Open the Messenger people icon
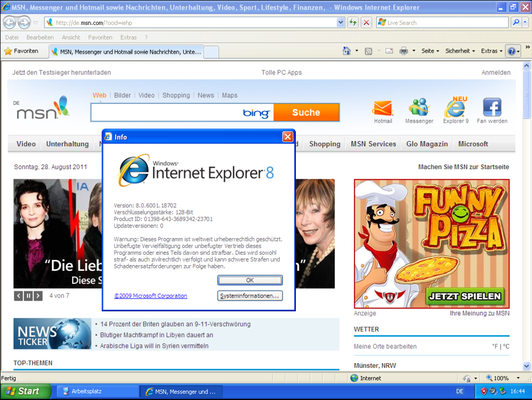The width and height of the screenshot is (532, 400). 419,107
